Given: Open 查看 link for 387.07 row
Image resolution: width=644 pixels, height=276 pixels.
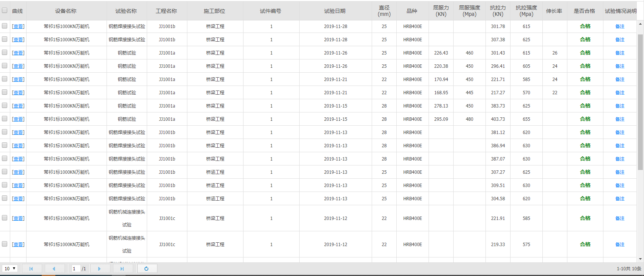Looking at the screenshot, I should tap(18, 159).
